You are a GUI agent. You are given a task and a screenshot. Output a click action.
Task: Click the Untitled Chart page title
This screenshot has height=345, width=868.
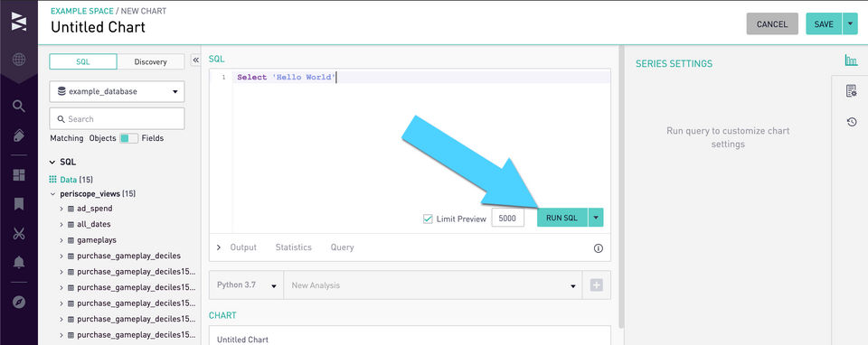(x=98, y=27)
